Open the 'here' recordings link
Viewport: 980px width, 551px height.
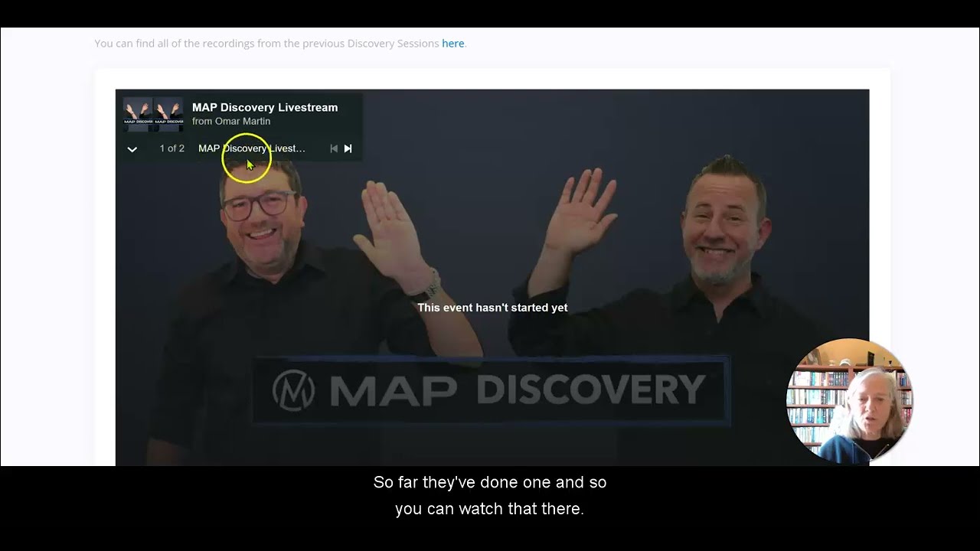(x=452, y=44)
